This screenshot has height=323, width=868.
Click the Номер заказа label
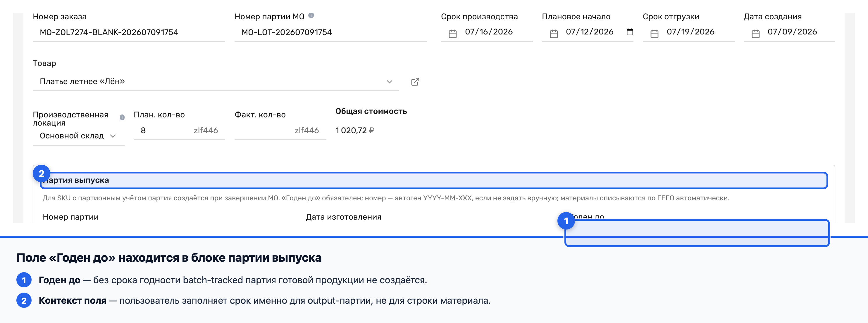(60, 16)
